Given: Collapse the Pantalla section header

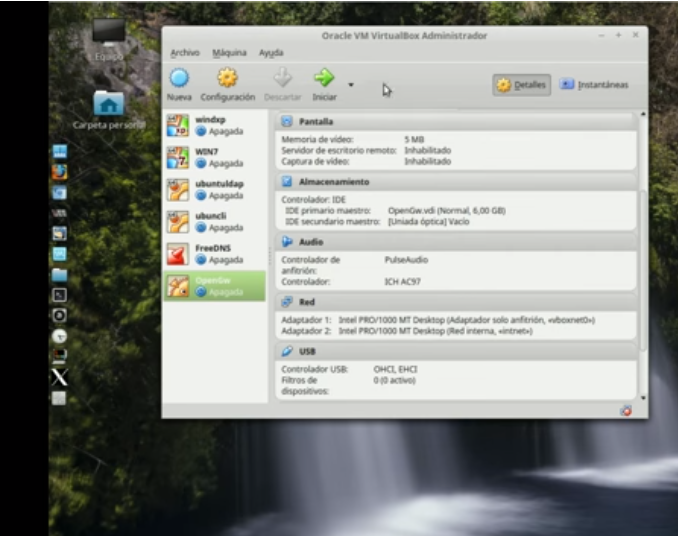Looking at the screenshot, I should pyautogui.click(x=316, y=122).
